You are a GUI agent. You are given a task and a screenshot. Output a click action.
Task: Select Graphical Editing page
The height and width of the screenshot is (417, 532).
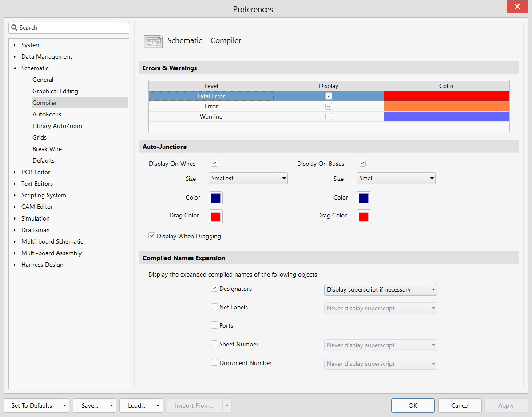55,91
